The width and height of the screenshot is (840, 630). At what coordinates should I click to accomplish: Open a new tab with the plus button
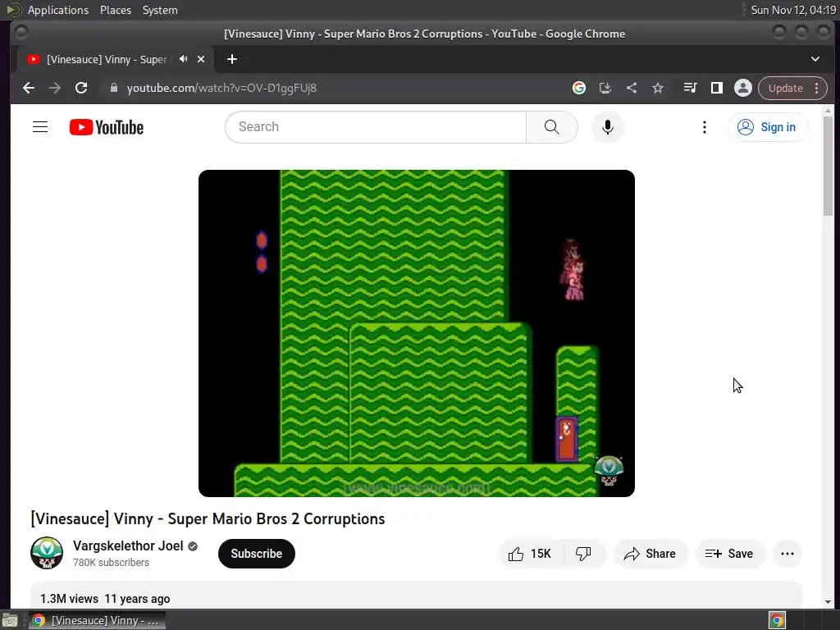click(x=232, y=59)
